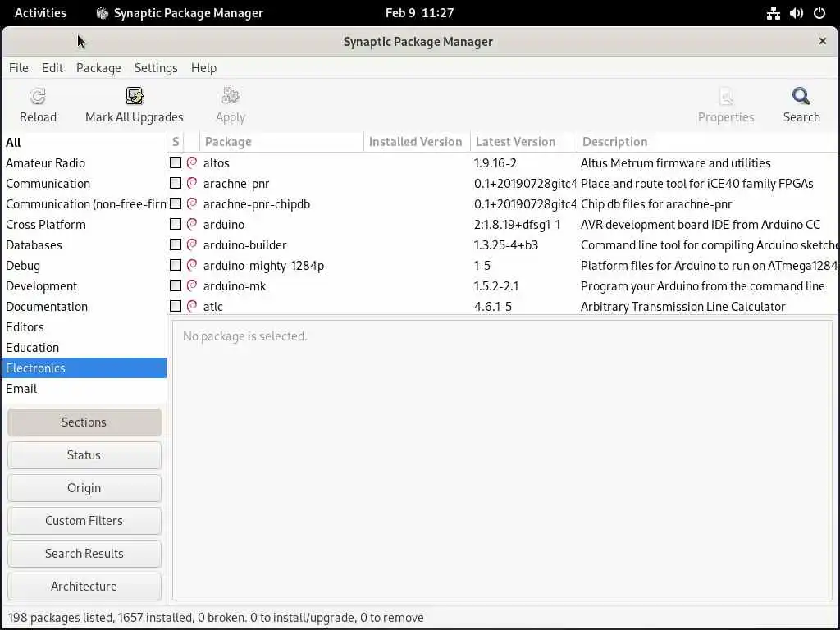Image resolution: width=840 pixels, height=630 pixels.
Task: Click the Debian swirl icon for arduino
Action: coord(192,224)
